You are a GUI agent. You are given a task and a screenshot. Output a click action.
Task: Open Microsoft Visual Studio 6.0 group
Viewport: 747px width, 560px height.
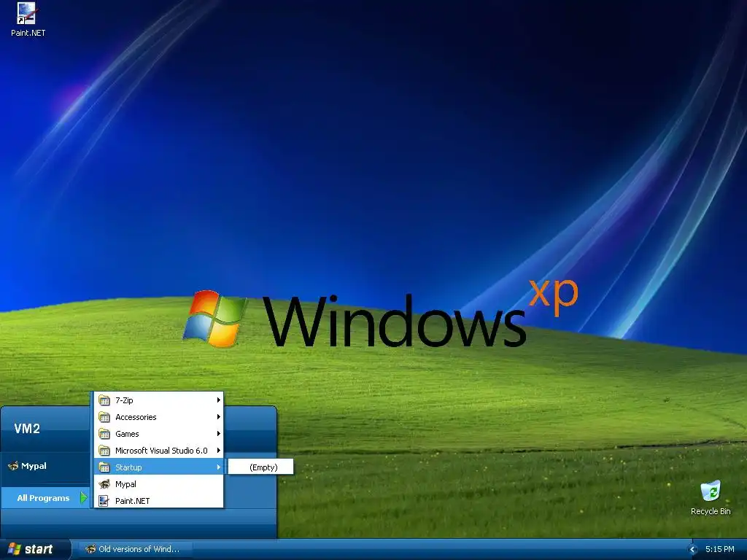159,451
